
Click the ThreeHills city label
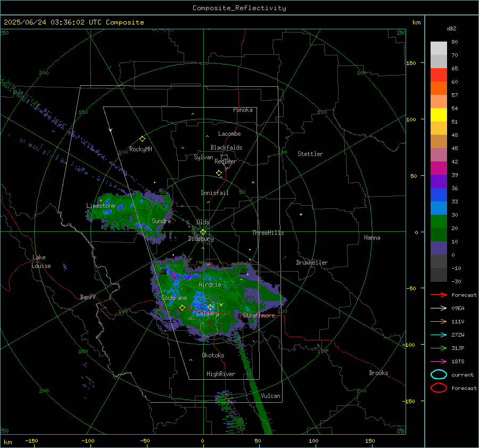point(268,233)
